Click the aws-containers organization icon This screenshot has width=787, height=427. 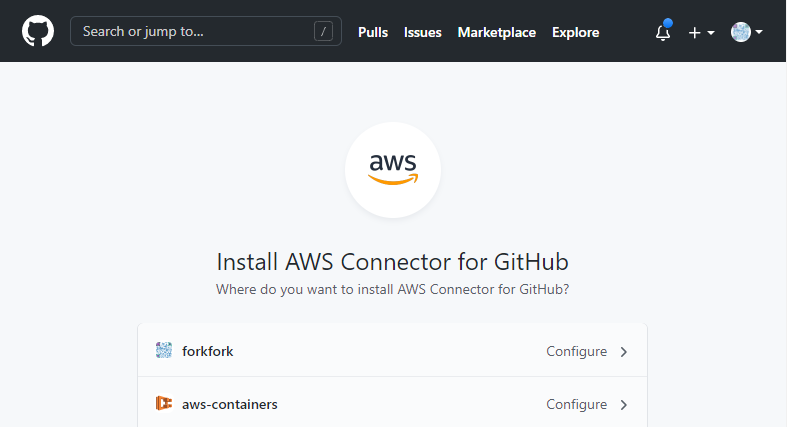pos(164,403)
